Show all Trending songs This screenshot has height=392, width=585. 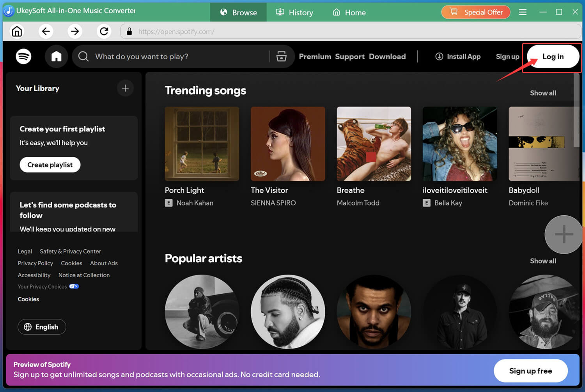543,93
